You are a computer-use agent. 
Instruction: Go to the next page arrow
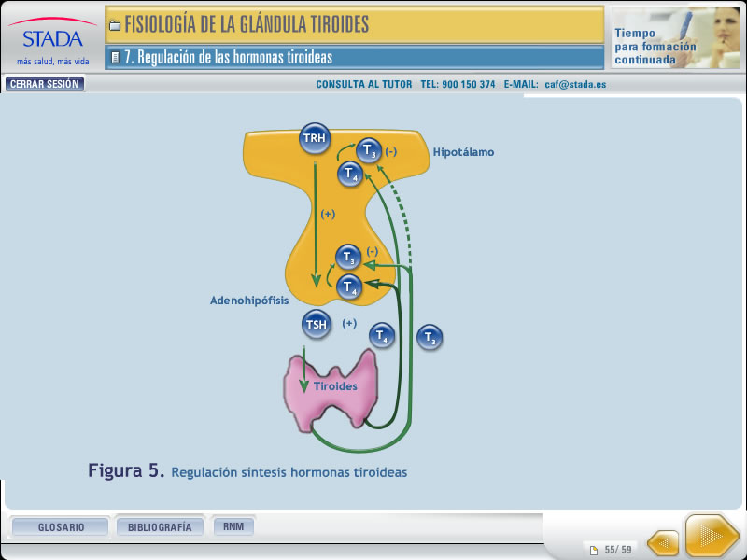712,536
